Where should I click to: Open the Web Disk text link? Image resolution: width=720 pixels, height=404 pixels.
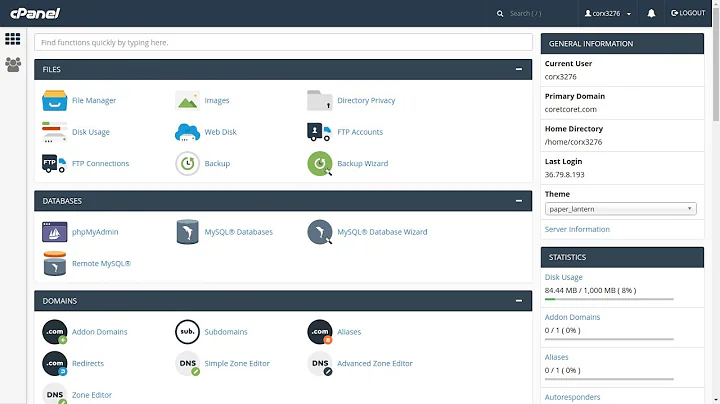[220, 132]
